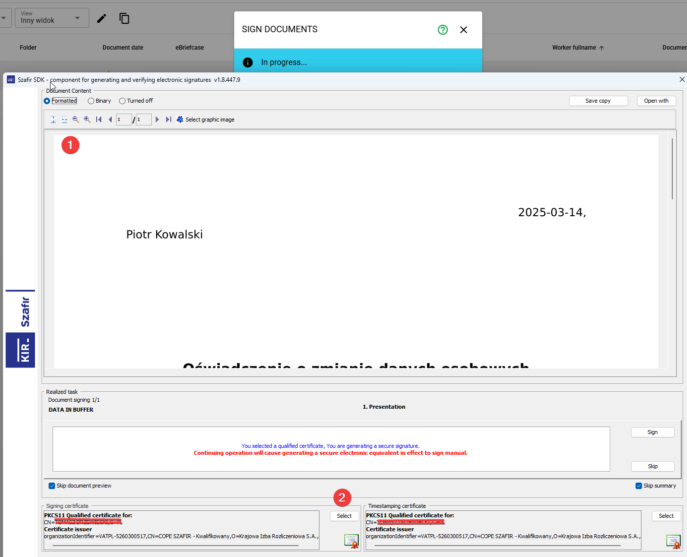Uncheck Skip document preview checkbox
The width and height of the screenshot is (687, 557).
coord(52,486)
